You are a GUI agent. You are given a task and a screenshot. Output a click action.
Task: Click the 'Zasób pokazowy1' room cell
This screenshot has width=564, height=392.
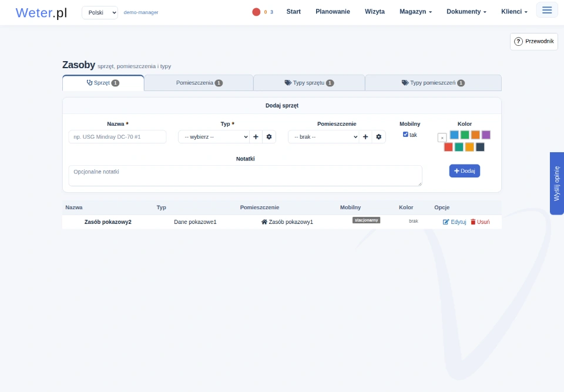click(x=287, y=222)
